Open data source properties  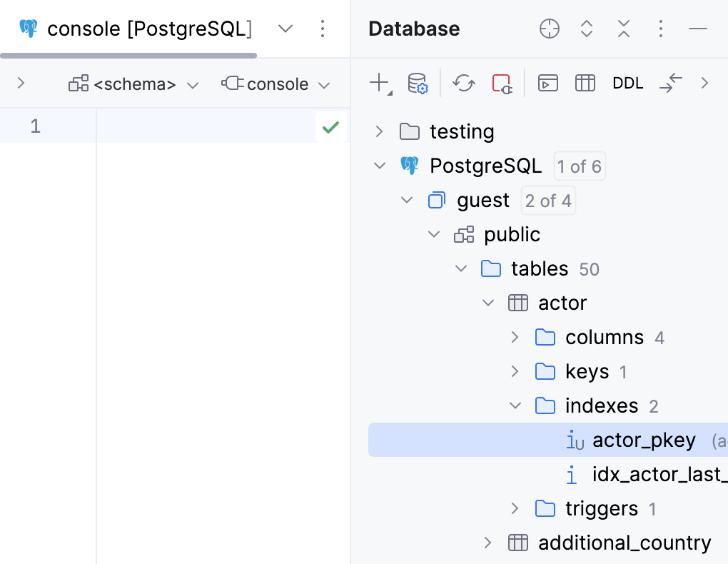(418, 83)
